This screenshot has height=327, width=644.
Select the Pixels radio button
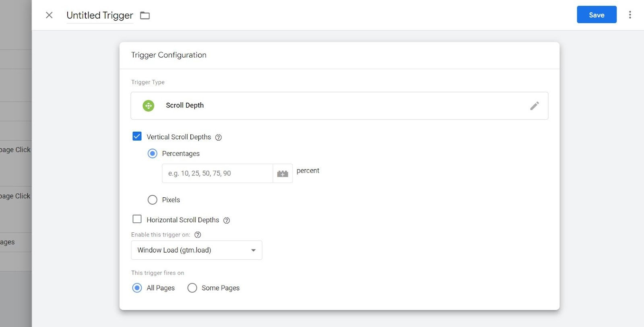(153, 200)
